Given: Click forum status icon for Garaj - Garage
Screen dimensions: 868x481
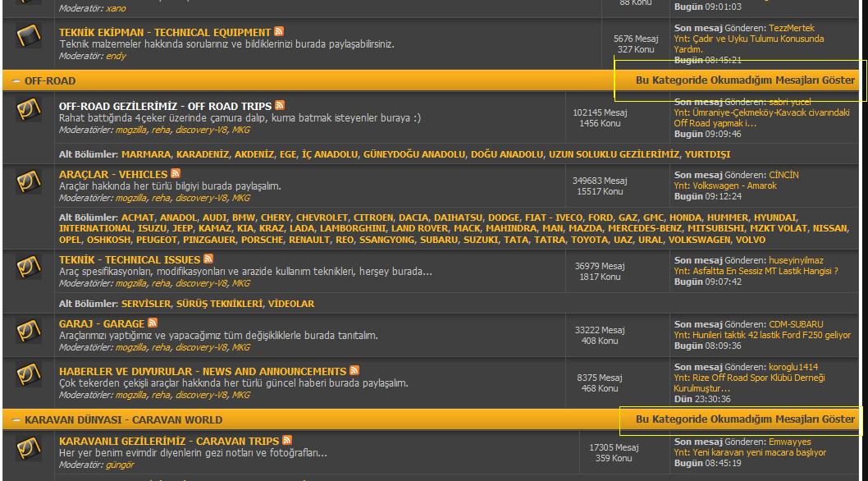Looking at the screenshot, I should (x=29, y=330).
